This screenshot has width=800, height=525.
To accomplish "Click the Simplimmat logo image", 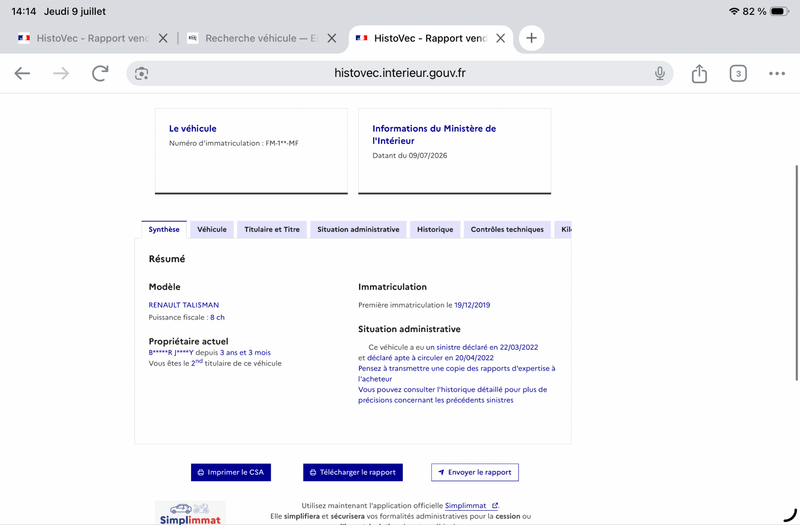I will (190, 513).
